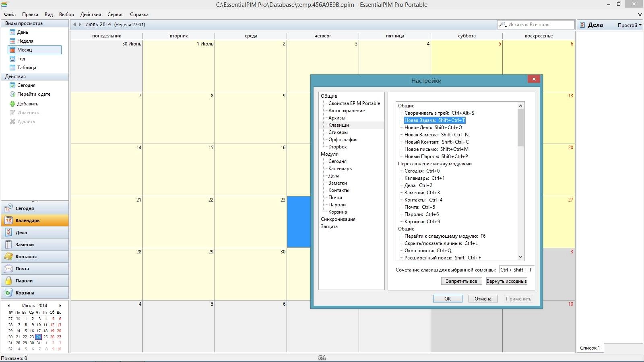Select Сворачивать в трей: Ctrl+Alt+S shortcut
The image size is (644, 362).
[439, 113]
